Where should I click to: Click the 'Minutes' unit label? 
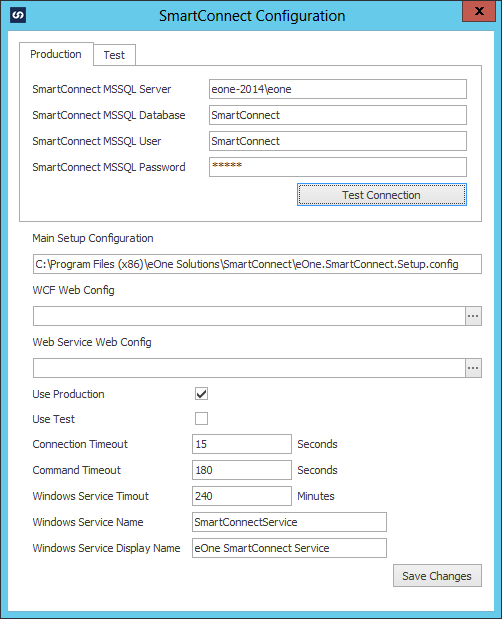click(316, 496)
